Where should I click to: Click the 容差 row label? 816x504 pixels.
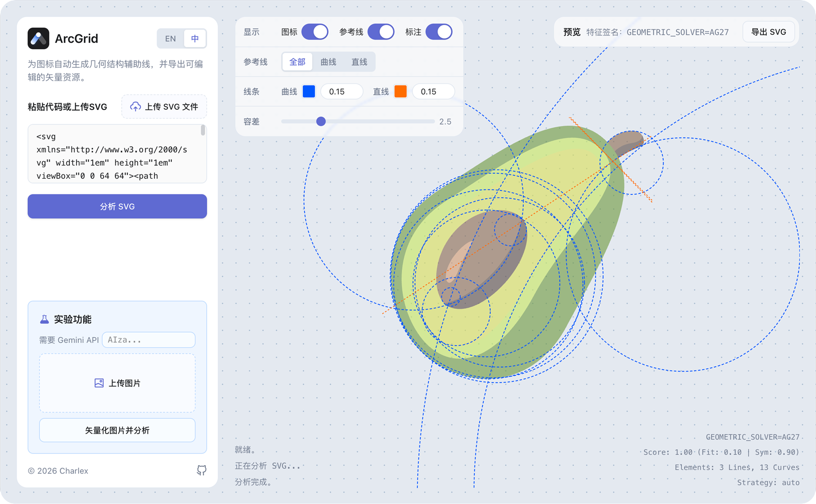point(252,121)
